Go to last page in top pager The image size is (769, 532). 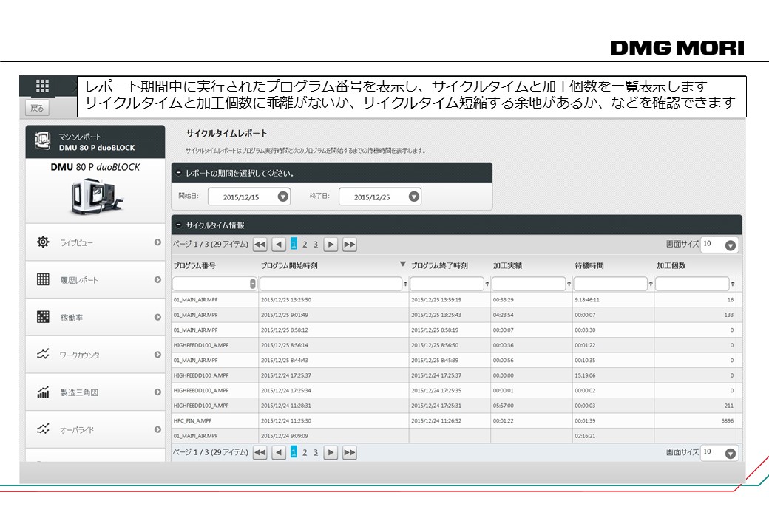tap(350, 245)
